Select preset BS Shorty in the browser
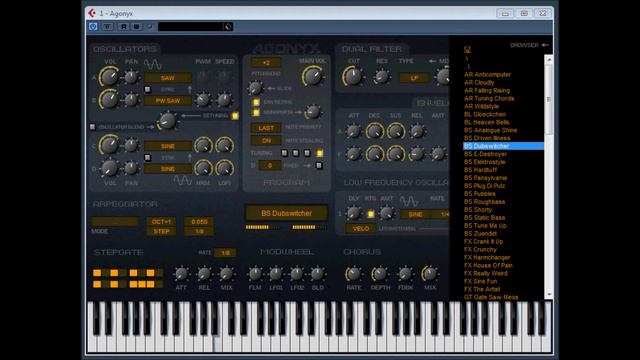Viewport: 640px width, 360px height. tap(478, 210)
